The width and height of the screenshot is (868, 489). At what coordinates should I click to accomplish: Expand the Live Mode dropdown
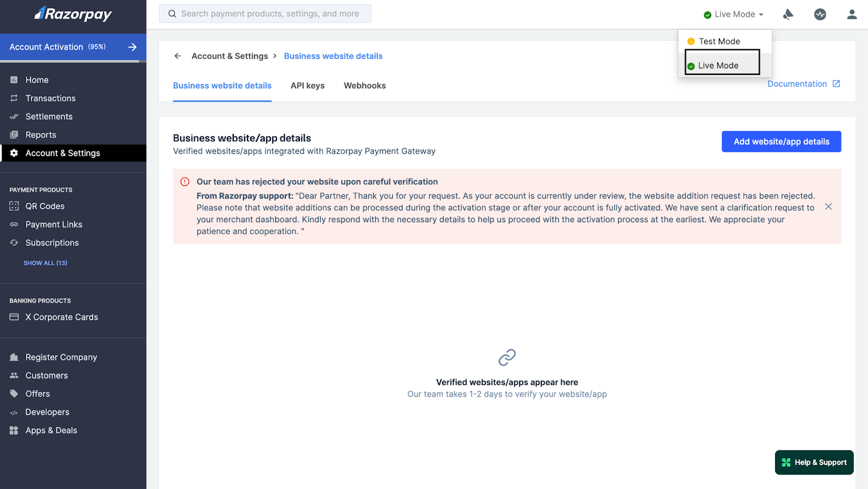click(733, 14)
